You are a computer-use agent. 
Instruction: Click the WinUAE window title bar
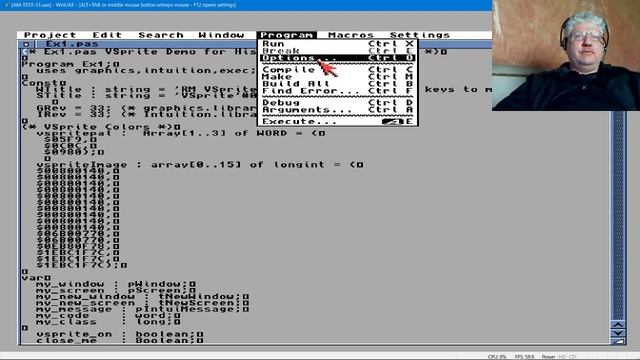[246, 5]
